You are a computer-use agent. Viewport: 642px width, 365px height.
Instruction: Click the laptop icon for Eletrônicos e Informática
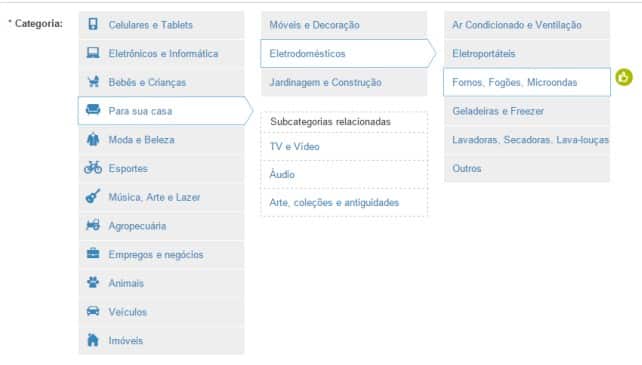(x=93, y=53)
